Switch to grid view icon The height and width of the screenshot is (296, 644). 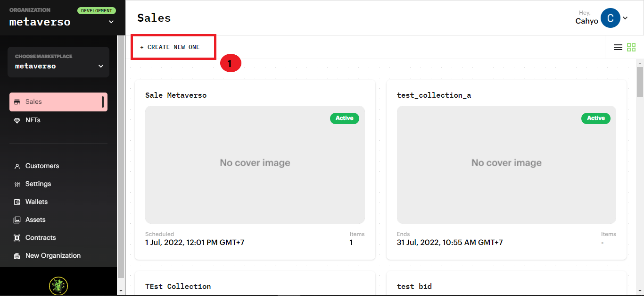coord(631,47)
